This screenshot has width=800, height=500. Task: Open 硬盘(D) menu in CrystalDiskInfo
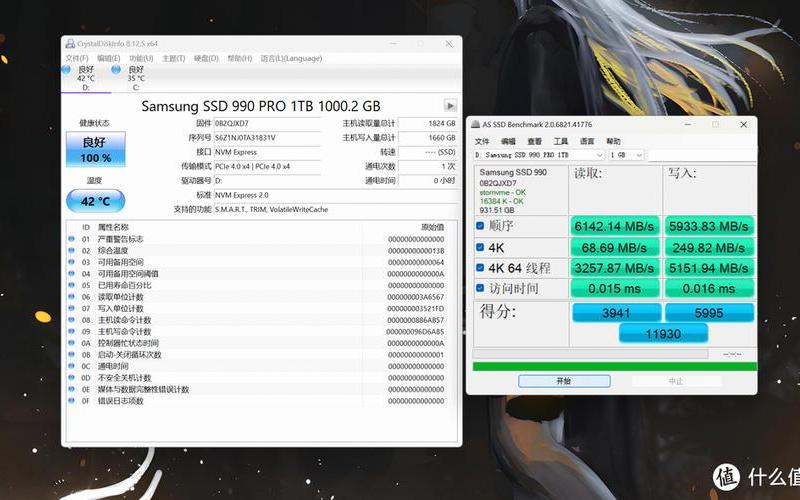[206, 58]
